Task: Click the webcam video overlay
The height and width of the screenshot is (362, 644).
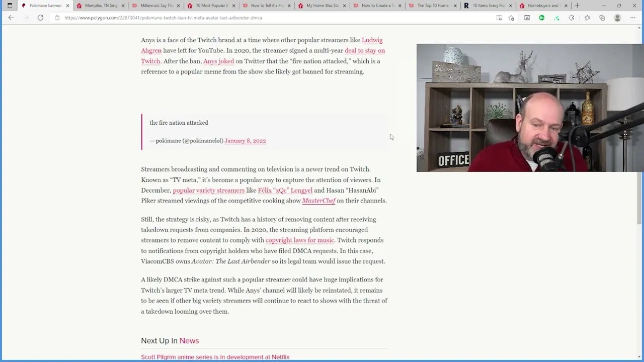Action: click(530, 108)
